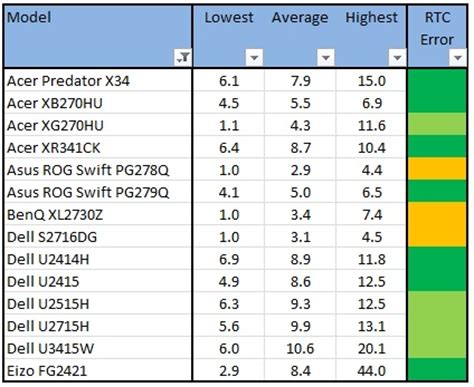
Task: Click the Dell U2414H highest value 11.8
Action: [371, 259]
